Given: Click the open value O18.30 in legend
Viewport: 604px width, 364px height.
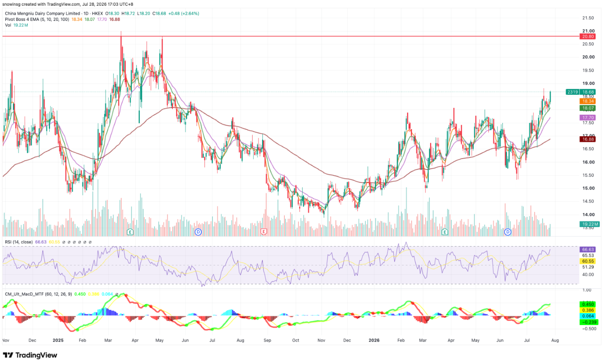Looking at the screenshot, I should [x=112, y=14].
